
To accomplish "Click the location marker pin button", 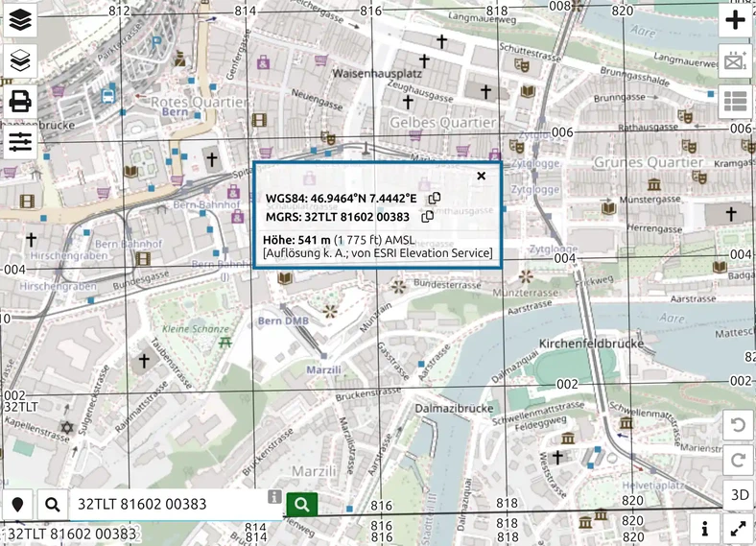I will click(x=17, y=505).
